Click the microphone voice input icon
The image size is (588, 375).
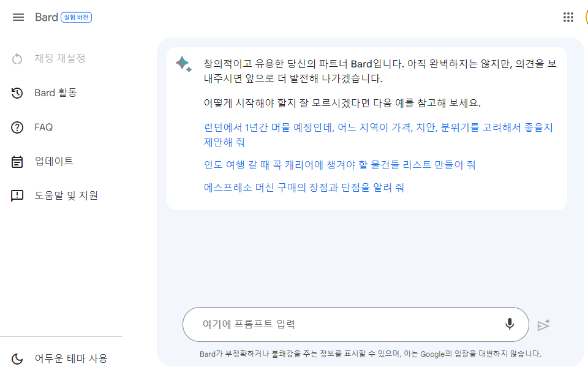[509, 324]
